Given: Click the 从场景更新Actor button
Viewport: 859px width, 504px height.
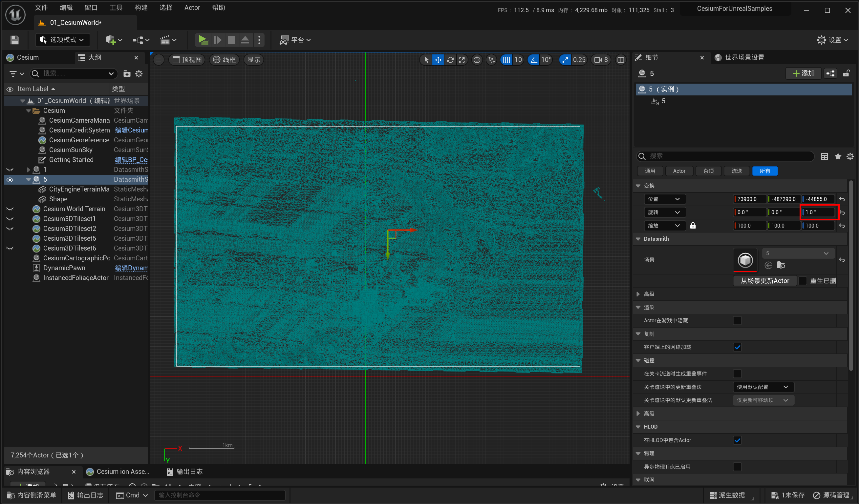Looking at the screenshot, I should (764, 281).
